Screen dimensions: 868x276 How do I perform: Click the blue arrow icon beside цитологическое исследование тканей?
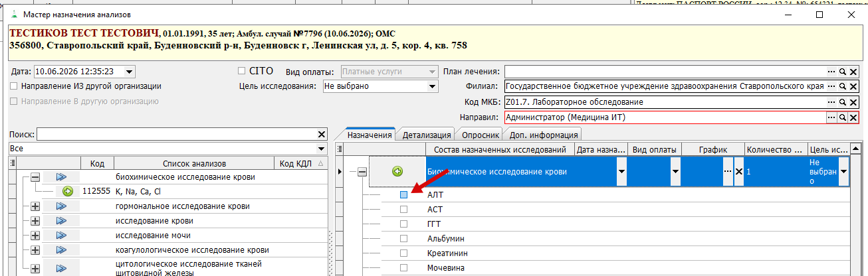click(x=62, y=267)
